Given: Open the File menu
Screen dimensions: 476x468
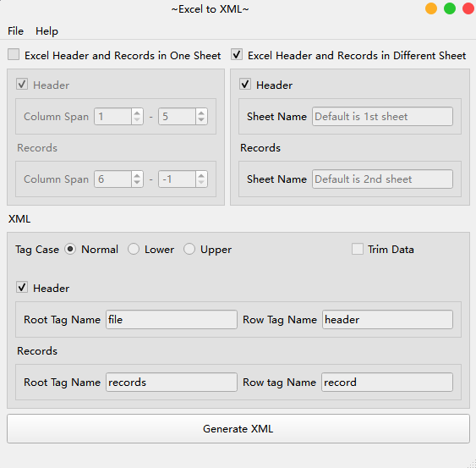Looking at the screenshot, I should coord(15,31).
